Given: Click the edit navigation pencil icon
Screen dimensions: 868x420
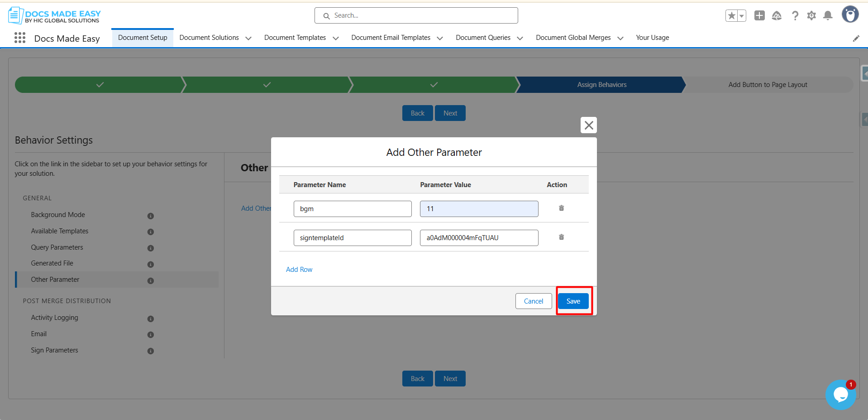Looking at the screenshot, I should (856, 39).
